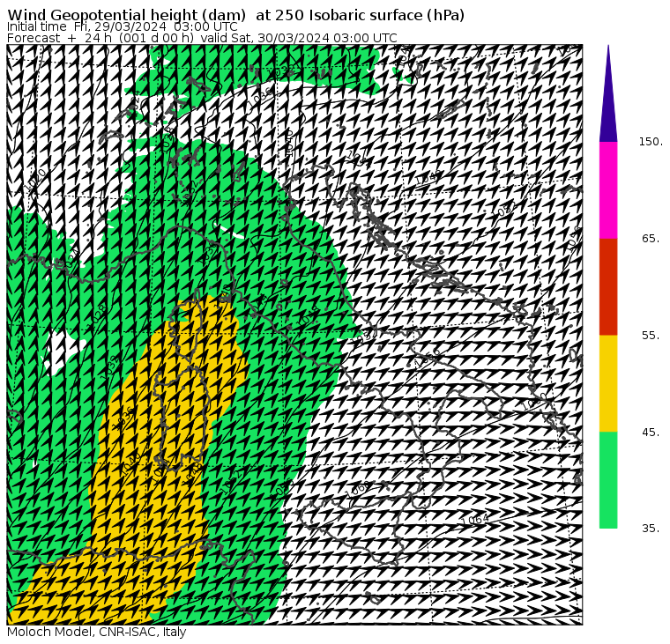Select the red legend color band
The height and width of the screenshot is (644, 670).
click(x=608, y=286)
